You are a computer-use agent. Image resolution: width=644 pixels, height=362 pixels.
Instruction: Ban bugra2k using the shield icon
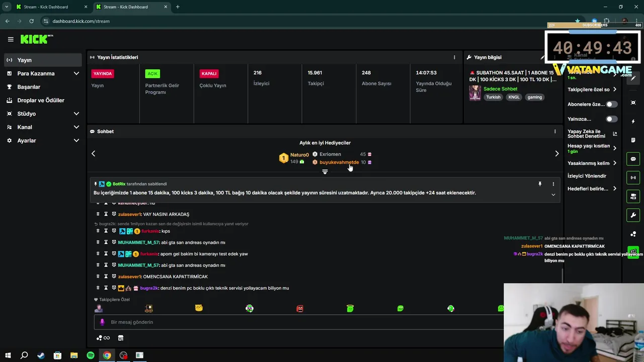click(x=114, y=288)
